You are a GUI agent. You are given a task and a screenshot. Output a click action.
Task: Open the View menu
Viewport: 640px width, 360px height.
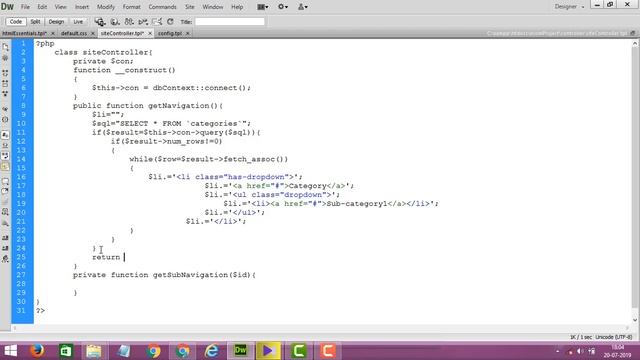(x=60, y=7)
